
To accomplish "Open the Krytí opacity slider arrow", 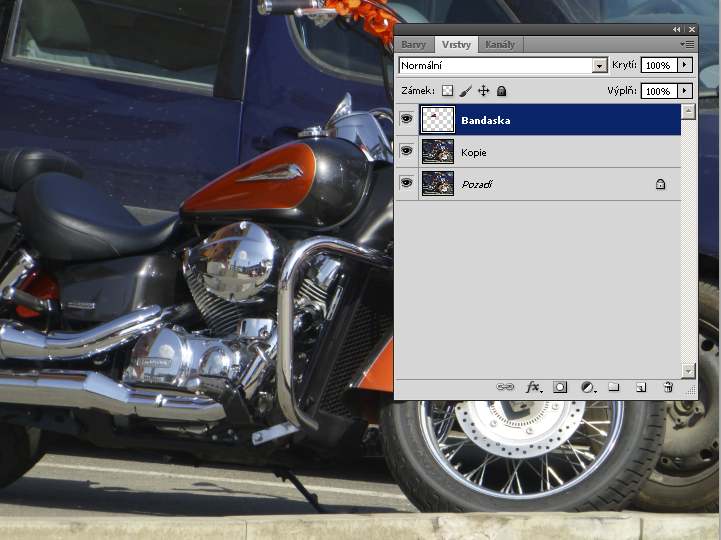I will click(x=685, y=65).
